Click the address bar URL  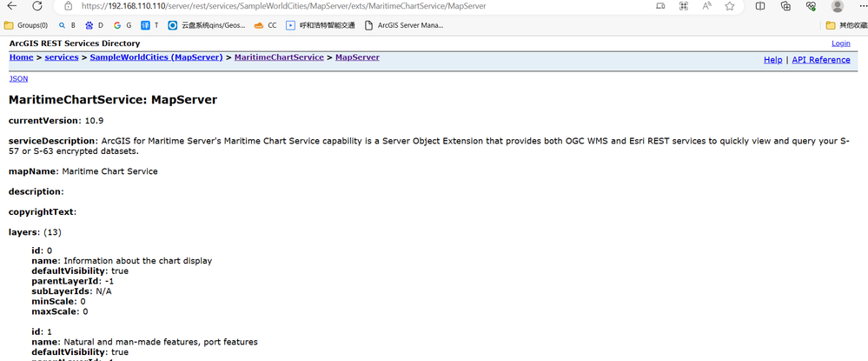[x=284, y=6]
